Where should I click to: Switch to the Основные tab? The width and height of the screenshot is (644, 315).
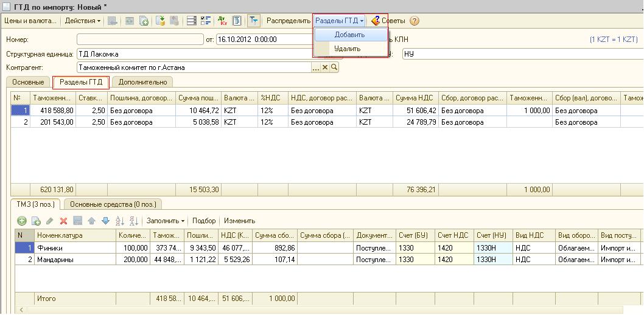27,82
